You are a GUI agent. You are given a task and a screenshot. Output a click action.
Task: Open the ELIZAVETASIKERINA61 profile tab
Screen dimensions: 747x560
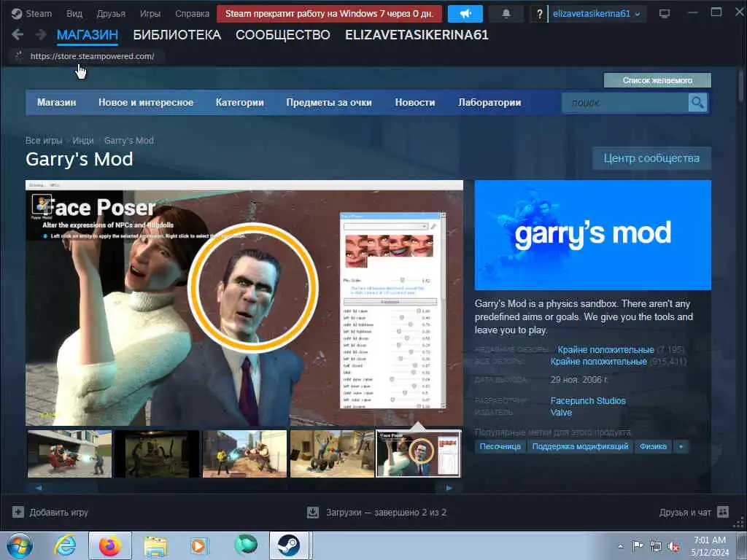[417, 35]
